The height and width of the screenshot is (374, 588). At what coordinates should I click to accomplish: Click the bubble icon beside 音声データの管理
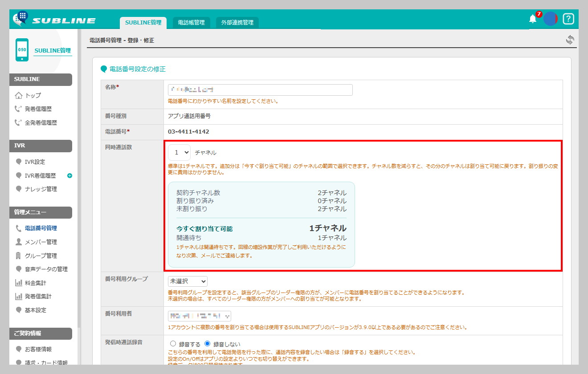pyautogui.click(x=19, y=269)
